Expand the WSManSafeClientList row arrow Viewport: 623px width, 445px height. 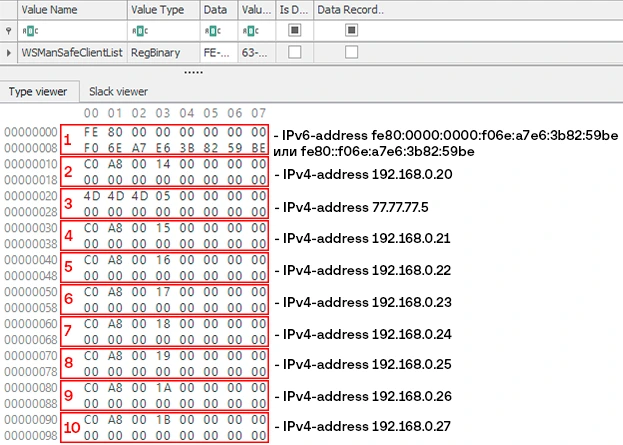9,52
